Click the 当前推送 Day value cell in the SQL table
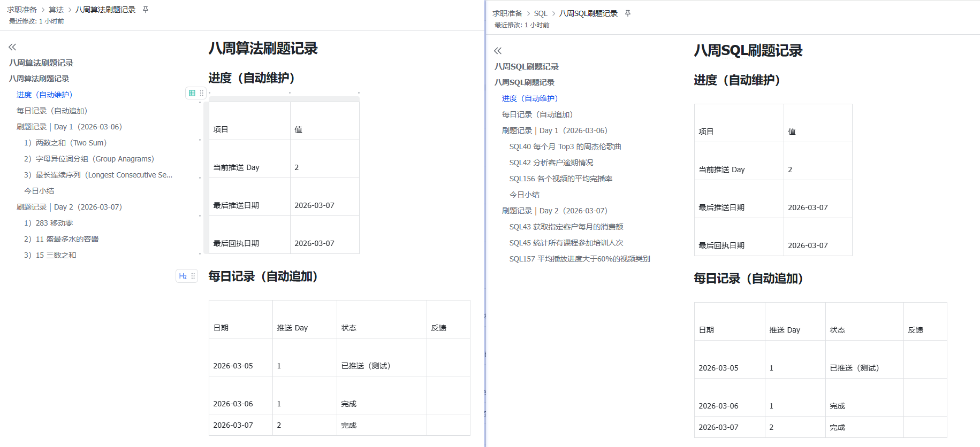 pyautogui.click(x=817, y=169)
